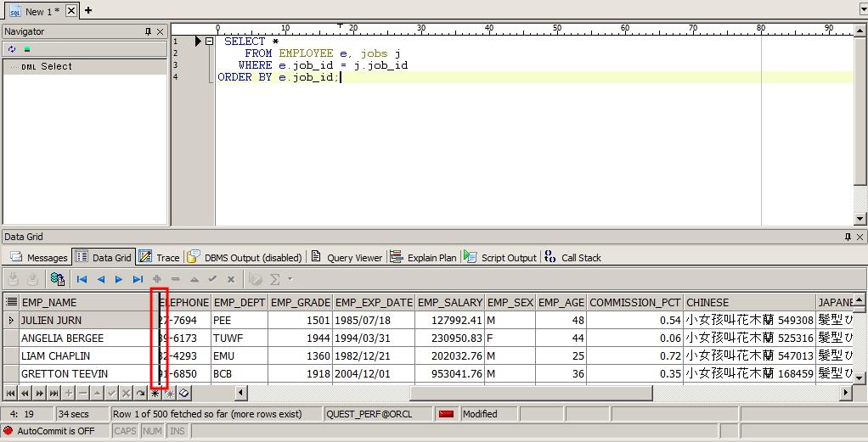Toggle pin on the Data Grid panel
Image resolution: width=868 pixels, height=442 pixels.
click(x=848, y=237)
